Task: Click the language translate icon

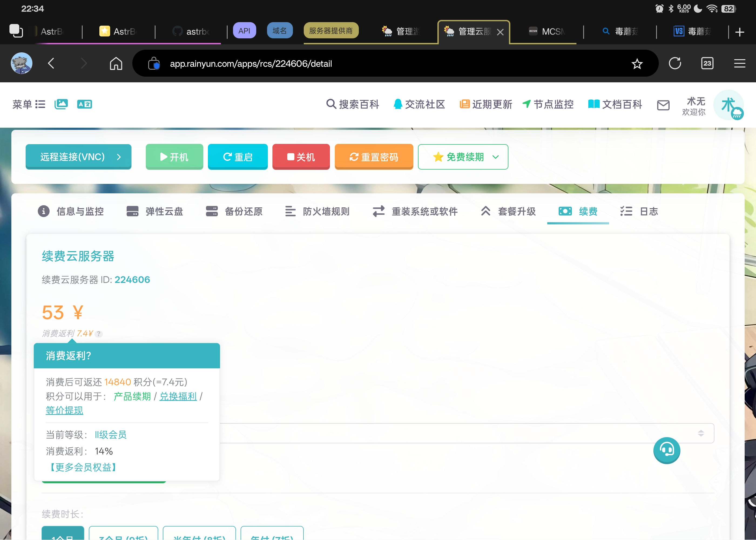Action: click(85, 104)
